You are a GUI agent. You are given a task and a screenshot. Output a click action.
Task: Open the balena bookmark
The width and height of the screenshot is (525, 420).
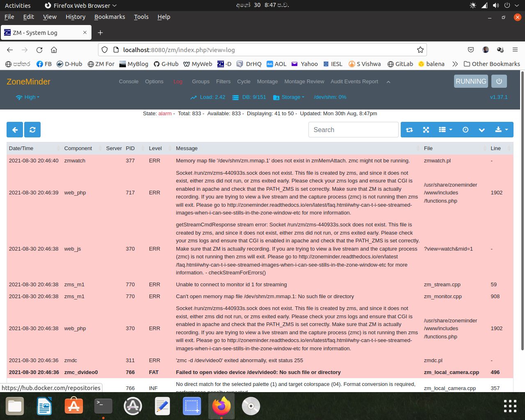[431, 64]
